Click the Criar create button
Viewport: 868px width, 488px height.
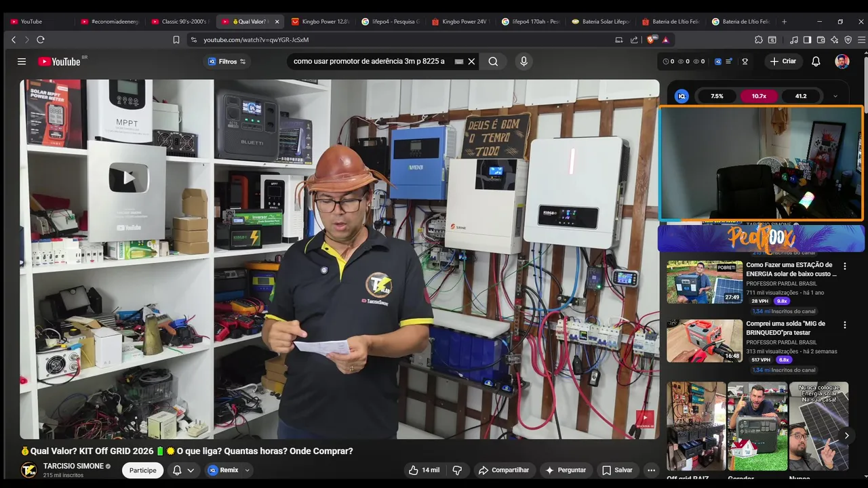pos(783,61)
